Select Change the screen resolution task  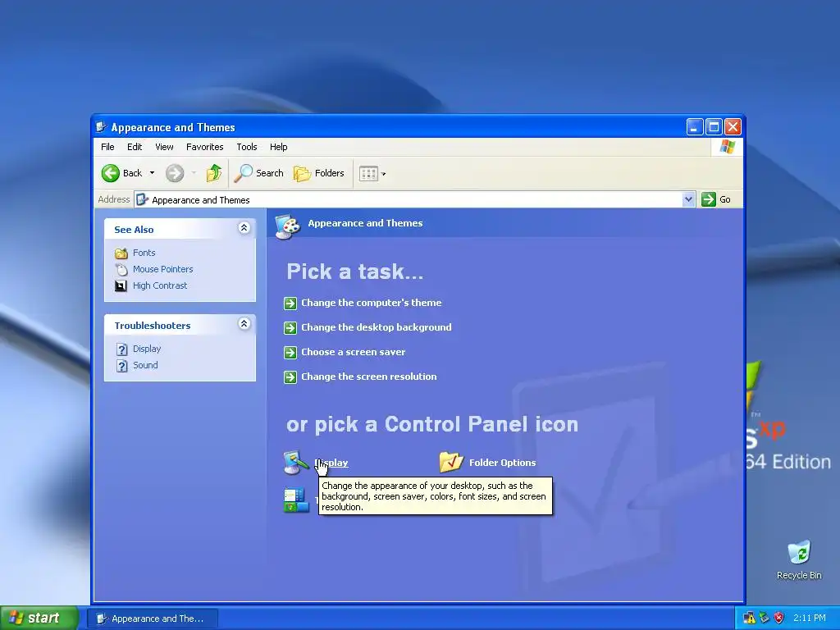[368, 377]
